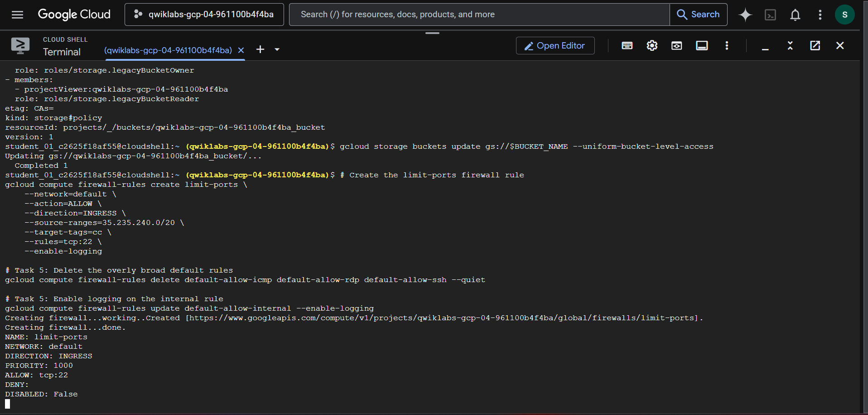The width and height of the screenshot is (868, 415).
Task: Click the Cloud Shell terminal logo icon
Action: pos(20,45)
